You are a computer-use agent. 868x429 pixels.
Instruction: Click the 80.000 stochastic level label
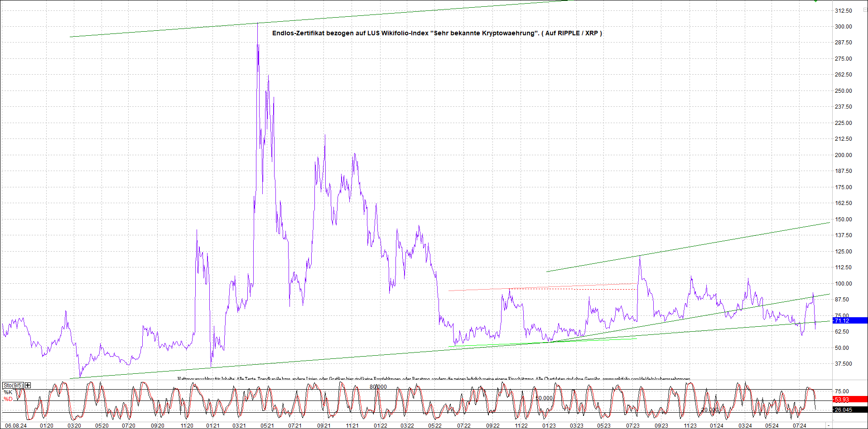point(378,386)
